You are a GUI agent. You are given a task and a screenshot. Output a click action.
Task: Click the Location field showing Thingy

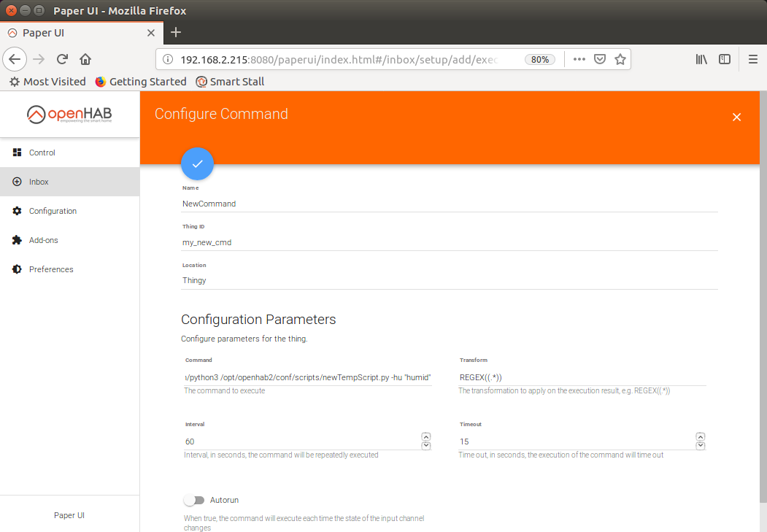coord(450,281)
